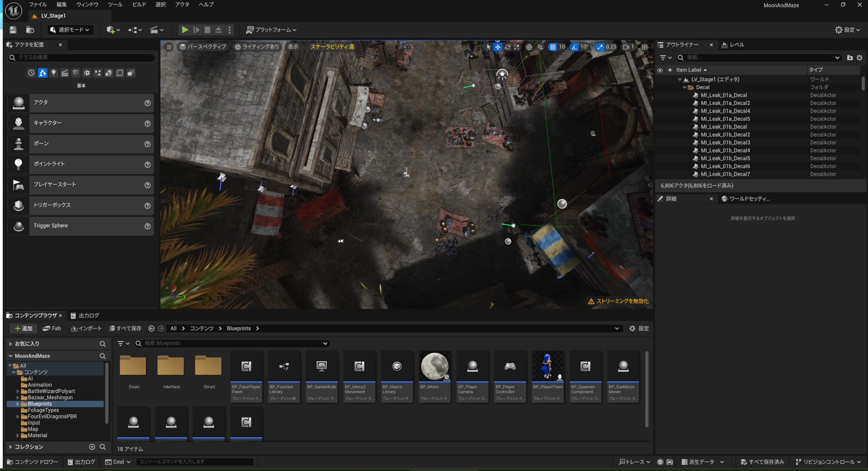Select the translate (move) gizmo tool
The height and width of the screenshot is (471, 868).
[x=498, y=47]
